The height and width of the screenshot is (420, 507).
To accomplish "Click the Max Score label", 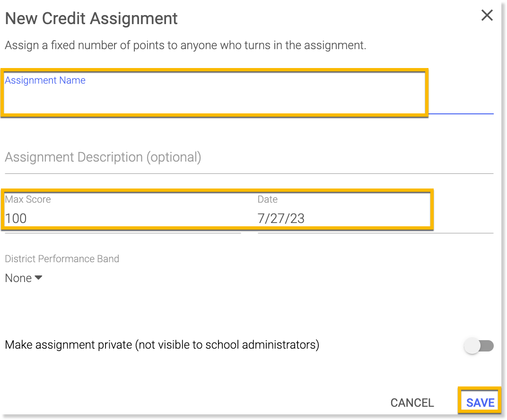I will (28, 199).
